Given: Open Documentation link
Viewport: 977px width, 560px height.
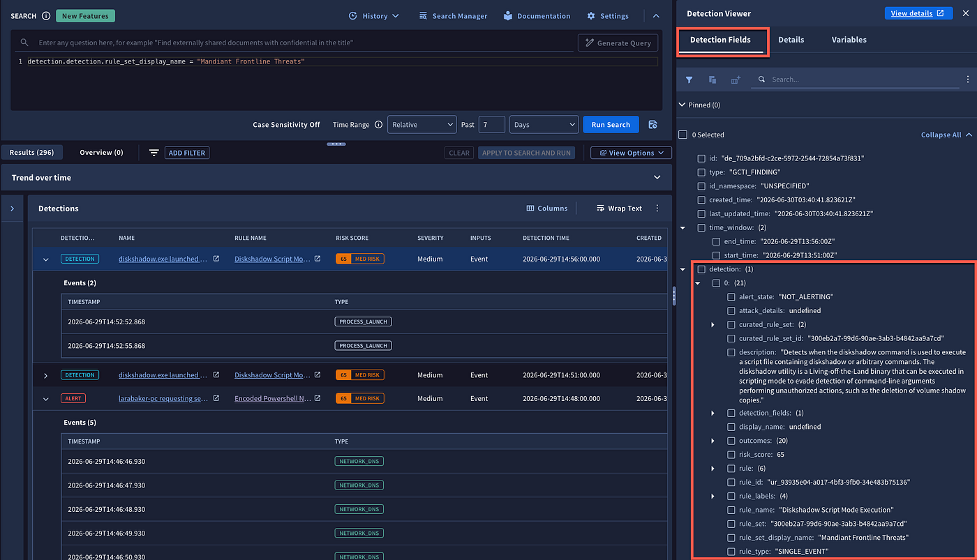Looking at the screenshot, I should (x=537, y=16).
